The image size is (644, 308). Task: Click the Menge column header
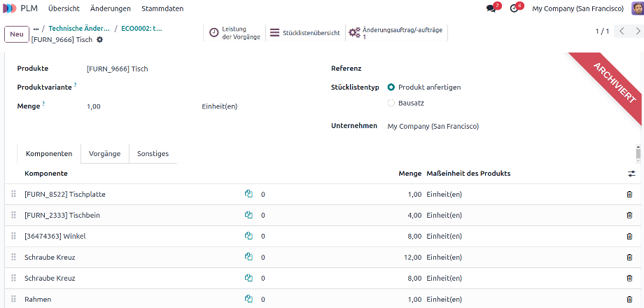pos(410,174)
